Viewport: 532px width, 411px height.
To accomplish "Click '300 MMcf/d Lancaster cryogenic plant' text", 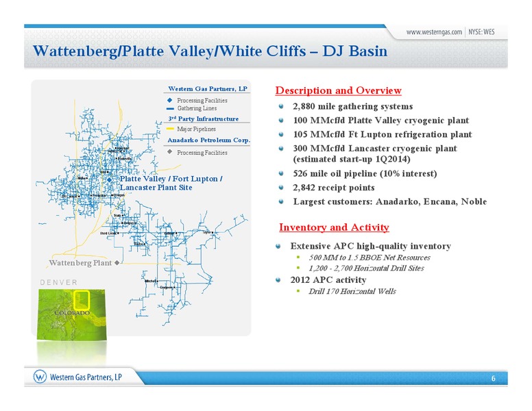I will 375,148.
